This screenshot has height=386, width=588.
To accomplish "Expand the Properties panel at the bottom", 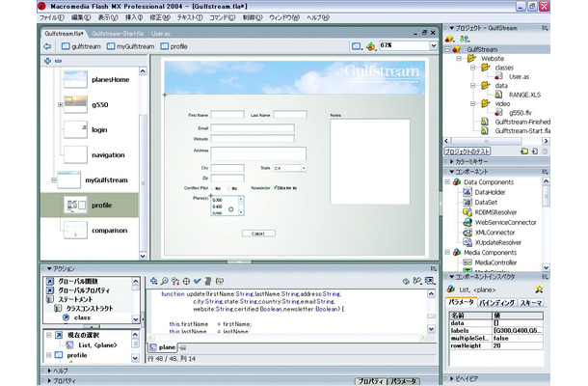I will tap(49, 381).
